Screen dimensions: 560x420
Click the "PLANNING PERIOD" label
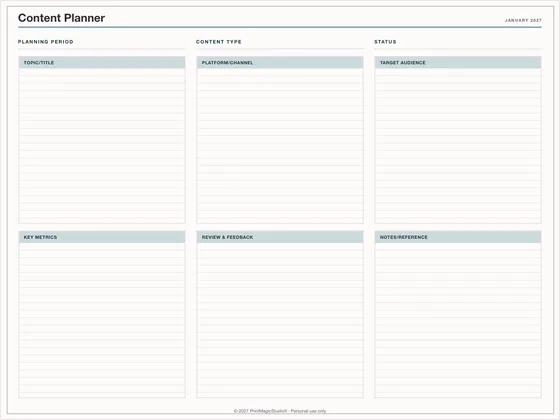46,42
